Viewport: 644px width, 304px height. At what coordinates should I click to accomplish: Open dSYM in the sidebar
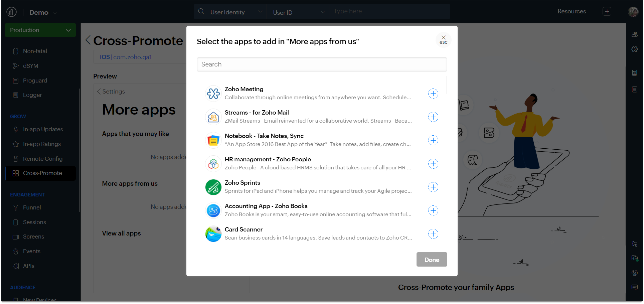tap(30, 66)
